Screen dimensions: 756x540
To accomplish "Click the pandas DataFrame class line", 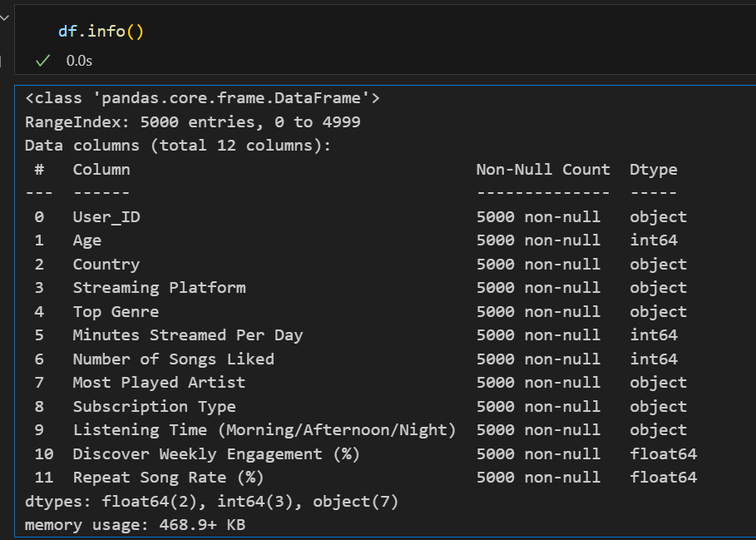I will (x=202, y=98).
